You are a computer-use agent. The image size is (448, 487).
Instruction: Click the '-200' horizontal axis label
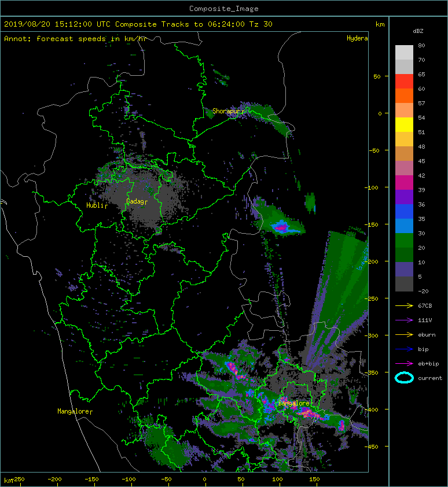pos(54,479)
